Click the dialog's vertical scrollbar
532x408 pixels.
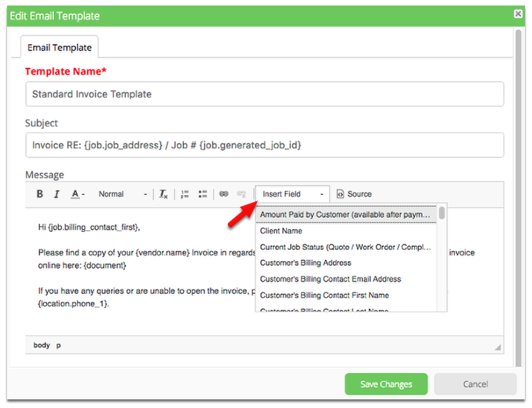coord(518,198)
